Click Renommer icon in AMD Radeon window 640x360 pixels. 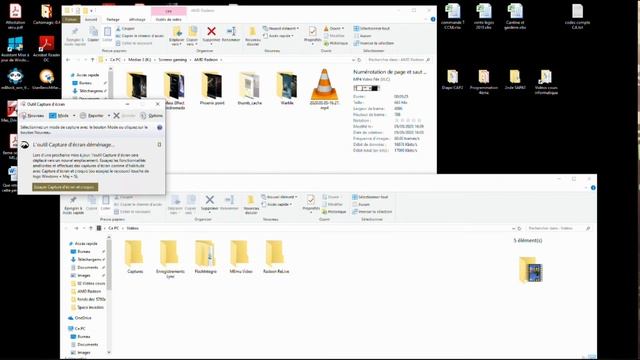[x=231, y=34]
